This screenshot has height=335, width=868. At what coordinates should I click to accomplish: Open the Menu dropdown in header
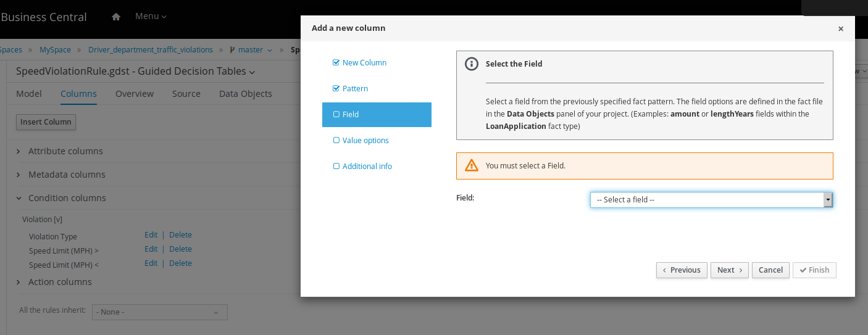pyautogui.click(x=151, y=16)
